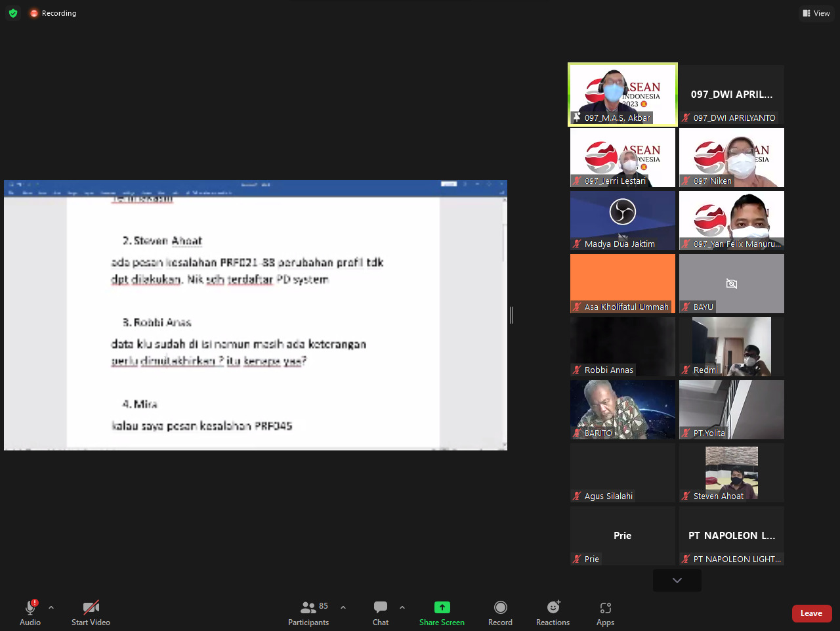This screenshot has height=631, width=840.
Task: Click the green encryption shield icon
Action: pos(13,13)
